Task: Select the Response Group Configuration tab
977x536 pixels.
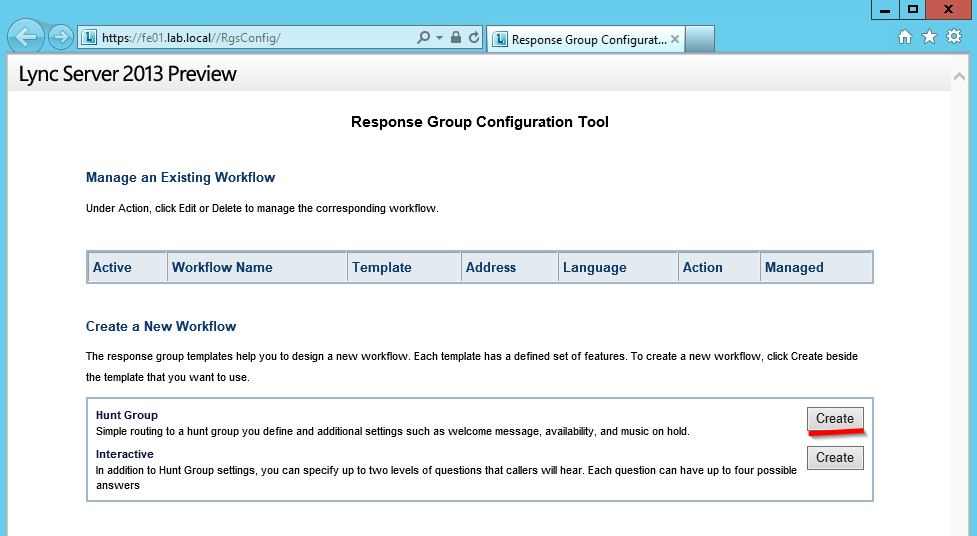Action: coord(586,39)
